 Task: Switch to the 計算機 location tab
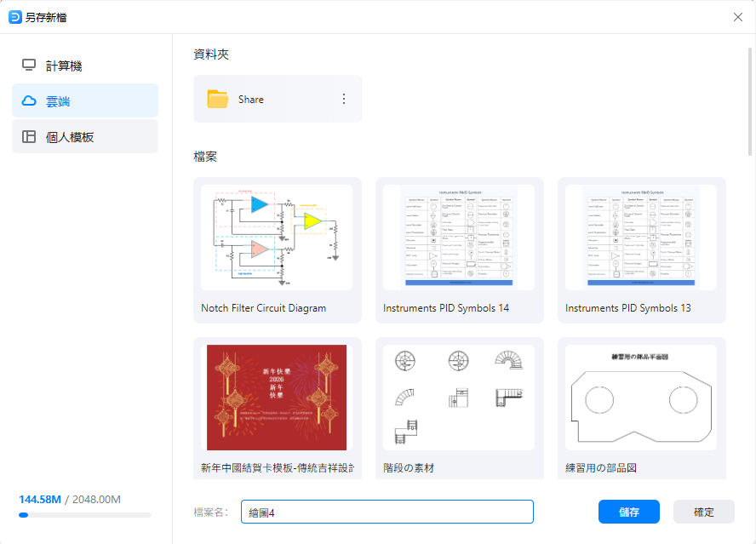pos(84,66)
